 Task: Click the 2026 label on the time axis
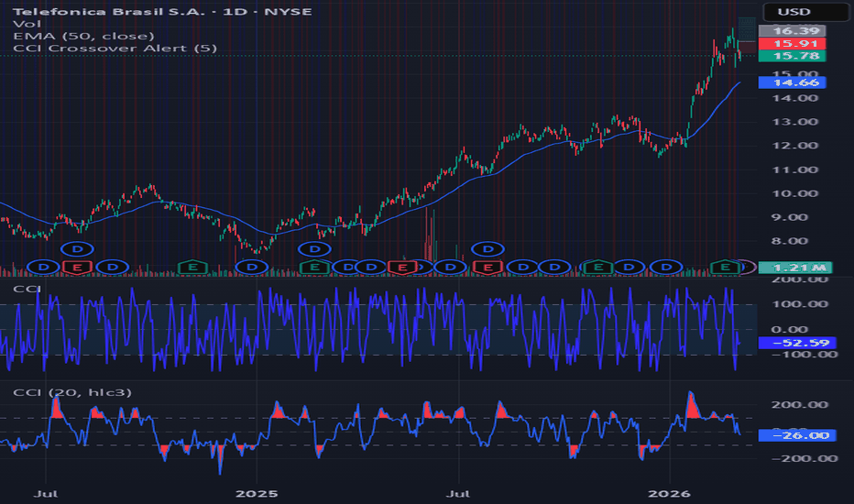click(x=670, y=492)
